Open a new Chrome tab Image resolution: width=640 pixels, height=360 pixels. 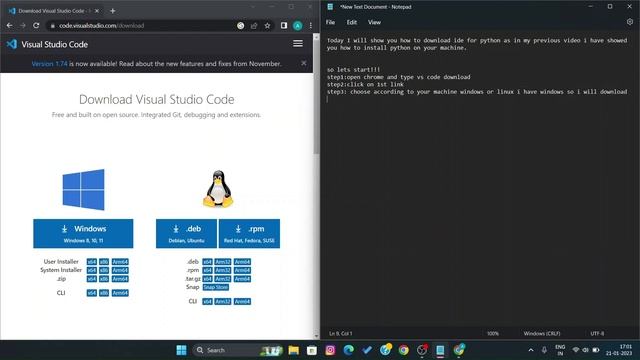112,11
